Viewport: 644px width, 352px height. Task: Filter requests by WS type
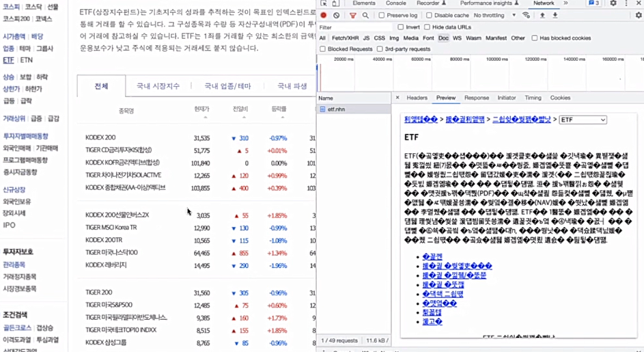click(457, 38)
